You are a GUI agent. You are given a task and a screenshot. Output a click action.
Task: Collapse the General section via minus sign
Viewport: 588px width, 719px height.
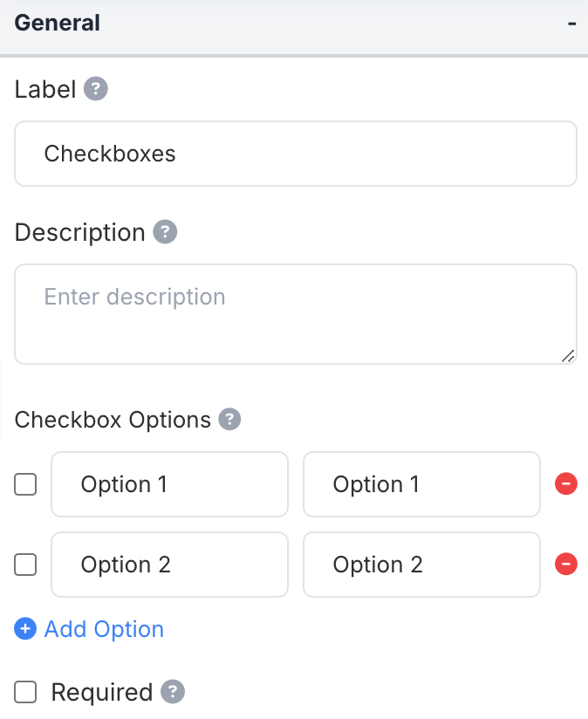571,24
